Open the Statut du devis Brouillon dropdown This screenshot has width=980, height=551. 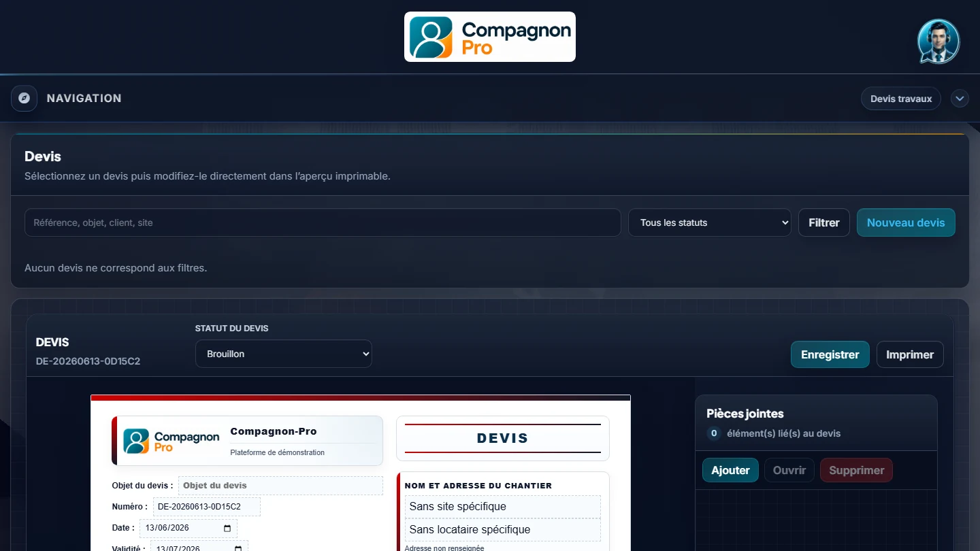[284, 354]
